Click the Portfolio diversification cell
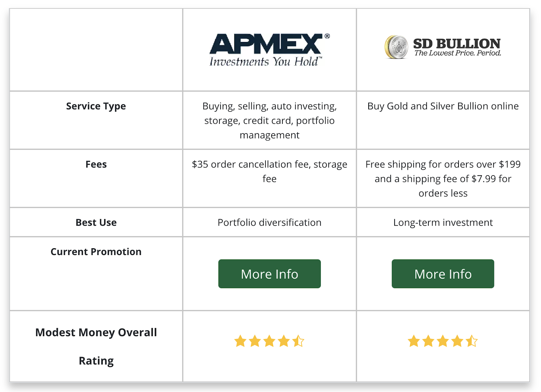Viewport: 541px width, 392px height. coord(269,223)
